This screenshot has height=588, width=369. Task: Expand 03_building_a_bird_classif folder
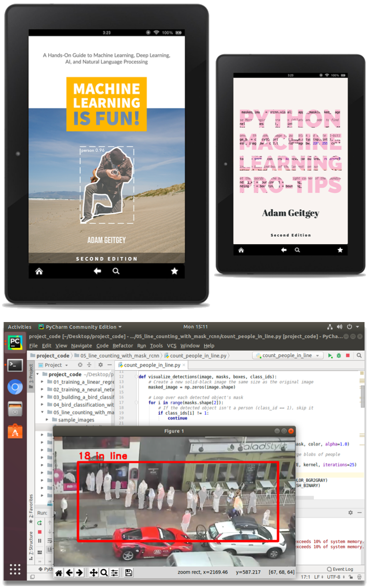(x=42, y=397)
